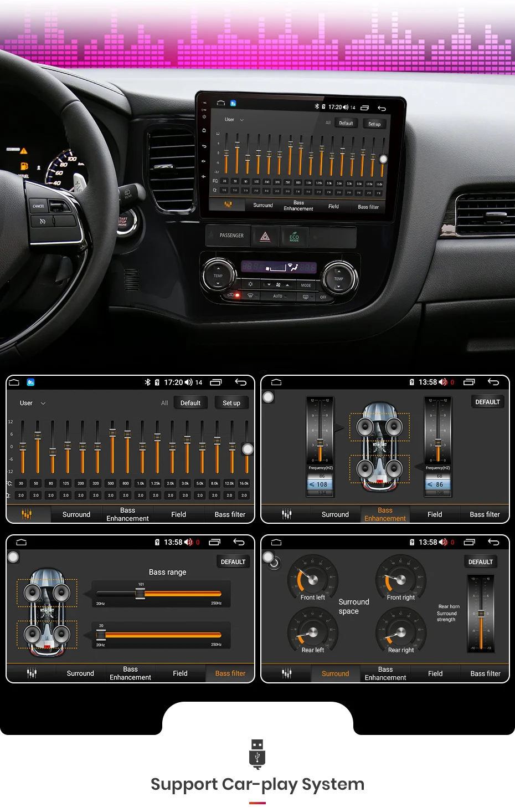Tap floating round button on equalizer screen edge
This screenshot has height=812, width=515.
pyautogui.click(x=248, y=449)
